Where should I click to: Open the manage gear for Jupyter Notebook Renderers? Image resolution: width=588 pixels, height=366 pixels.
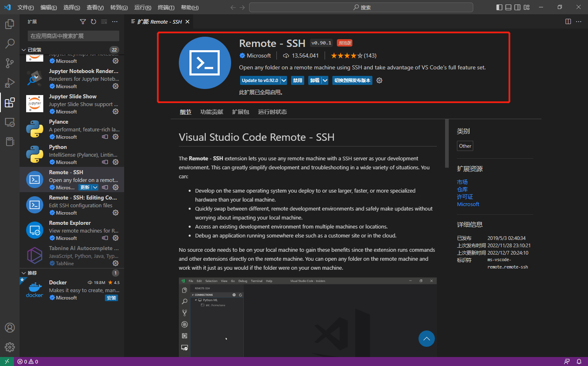(116, 86)
